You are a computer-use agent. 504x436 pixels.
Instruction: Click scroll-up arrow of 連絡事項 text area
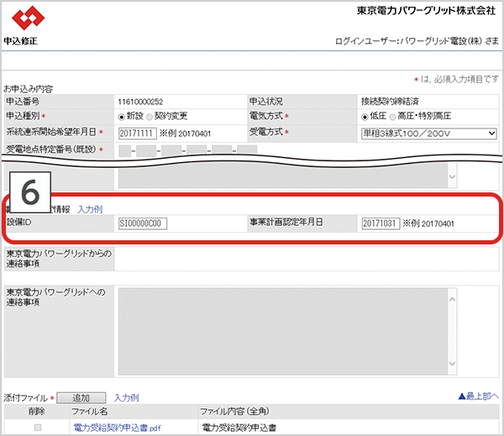452,299
